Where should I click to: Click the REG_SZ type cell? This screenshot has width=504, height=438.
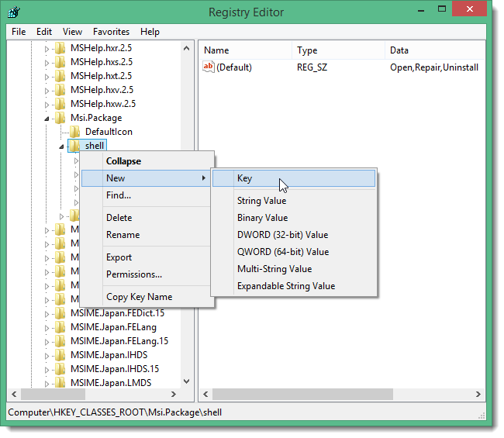coord(312,67)
